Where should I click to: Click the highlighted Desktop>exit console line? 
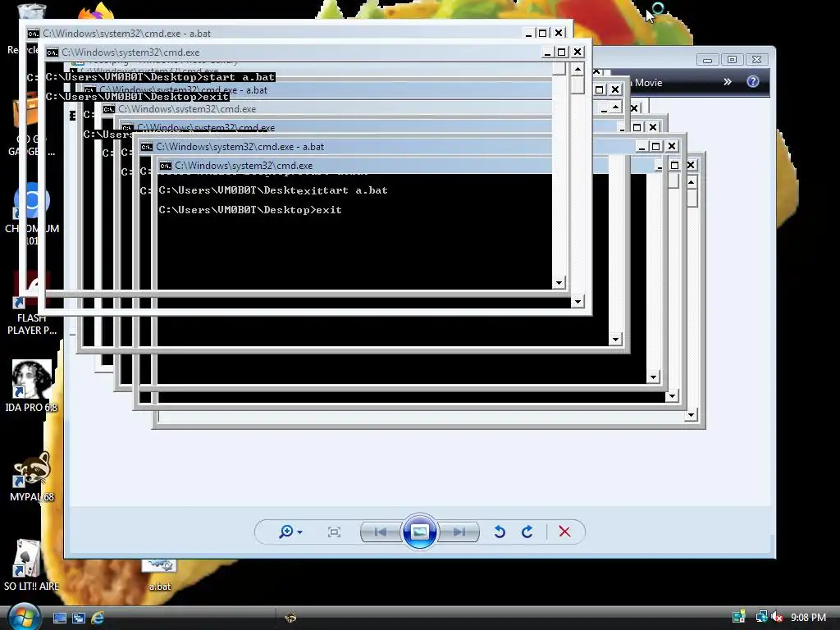pos(137,97)
